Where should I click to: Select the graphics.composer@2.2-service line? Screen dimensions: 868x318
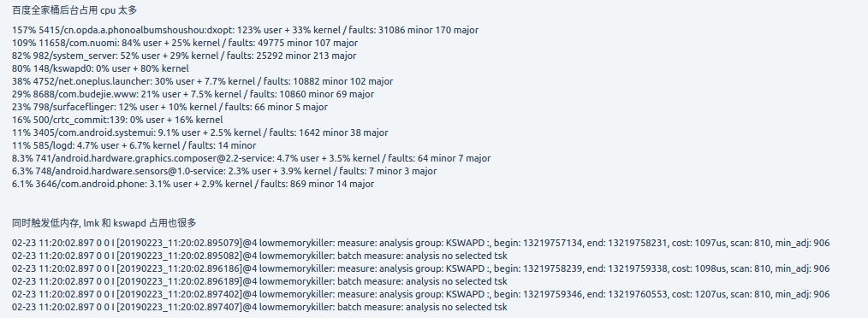point(252,158)
